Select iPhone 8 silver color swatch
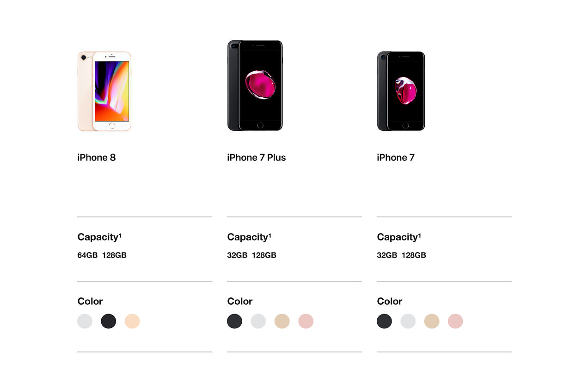The height and width of the screenshot is (370, 588). [x=85, y=321]
